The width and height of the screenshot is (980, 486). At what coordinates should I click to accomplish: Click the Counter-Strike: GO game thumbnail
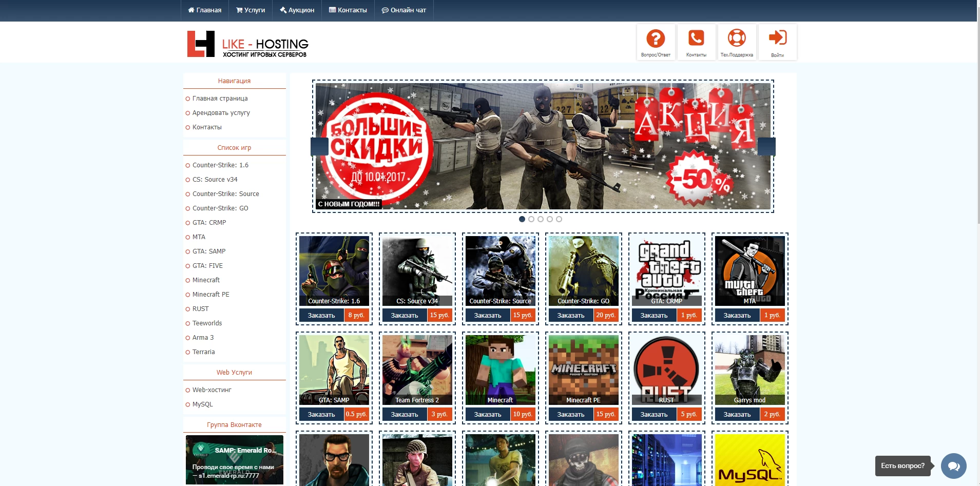(x=584, y=271)
